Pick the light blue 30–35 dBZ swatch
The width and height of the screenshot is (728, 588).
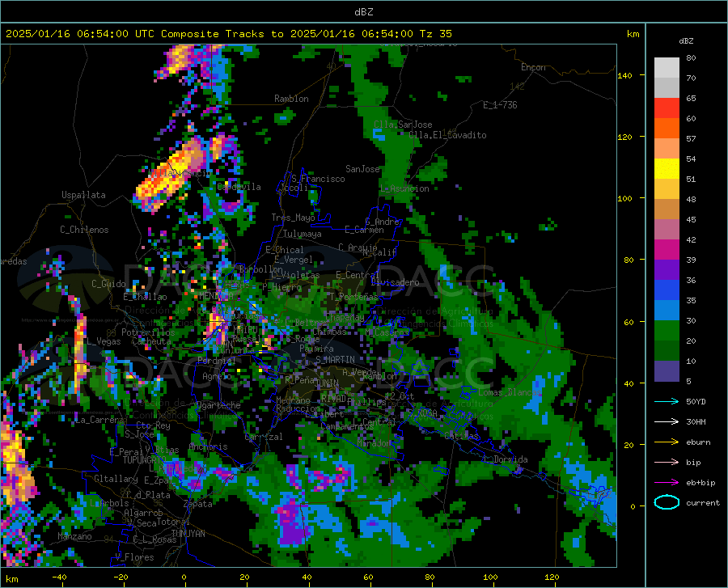pyautogui.click(x=667, y=311)
